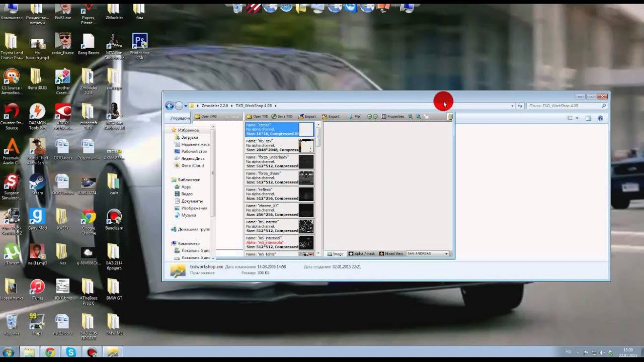Click TXD_WorkShop 4.0B in address breadcrumb
644x362 pixels.
coord(254,106)
